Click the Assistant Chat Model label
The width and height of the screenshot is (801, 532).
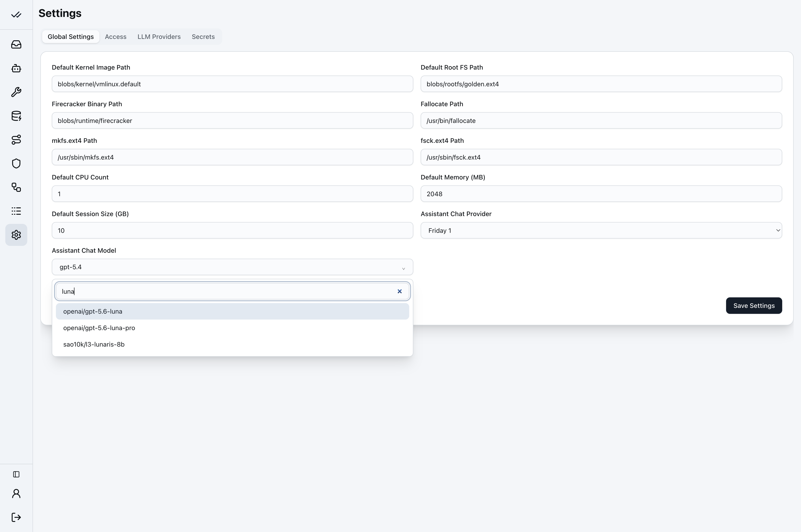coord(84,250)
